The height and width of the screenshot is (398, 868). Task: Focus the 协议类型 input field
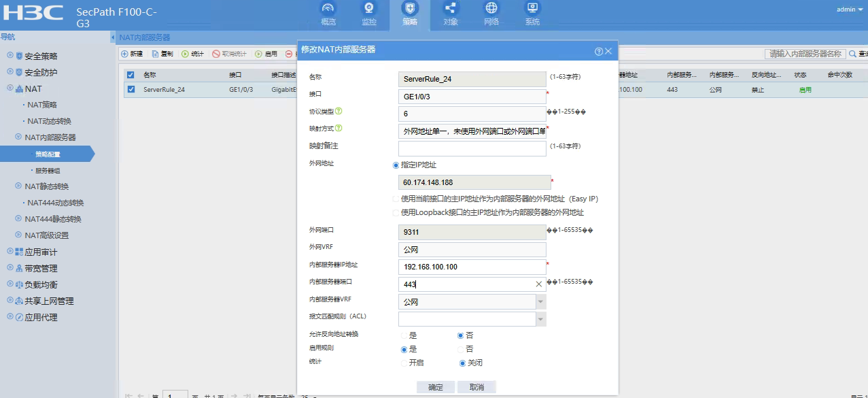(x=472, y=114)
